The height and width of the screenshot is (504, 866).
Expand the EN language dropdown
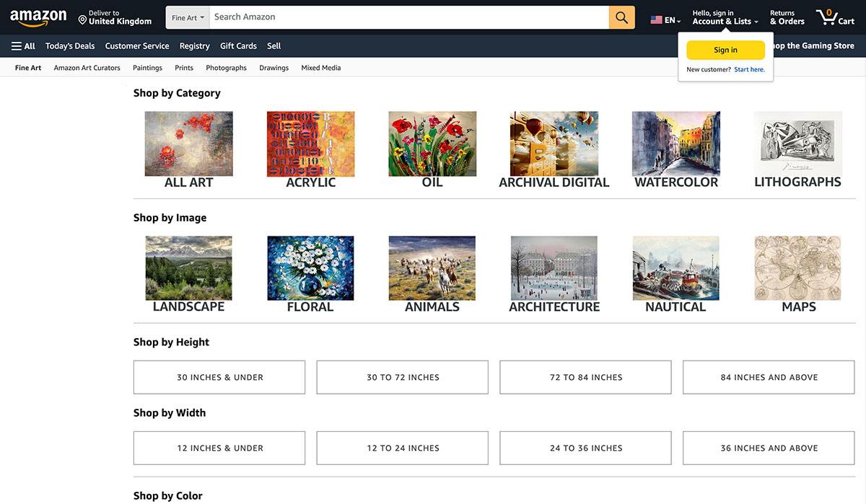point(668,20)
